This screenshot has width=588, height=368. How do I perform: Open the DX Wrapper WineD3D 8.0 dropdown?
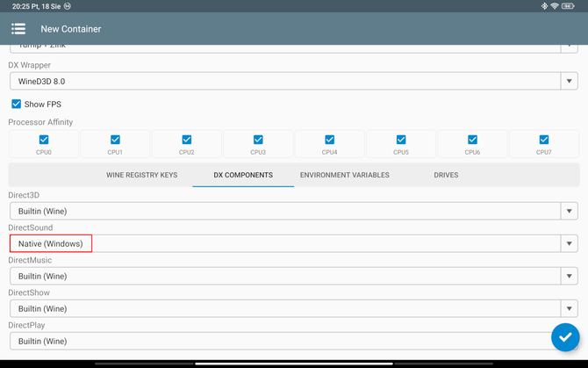pyautogui.click(x=294, y=81)
